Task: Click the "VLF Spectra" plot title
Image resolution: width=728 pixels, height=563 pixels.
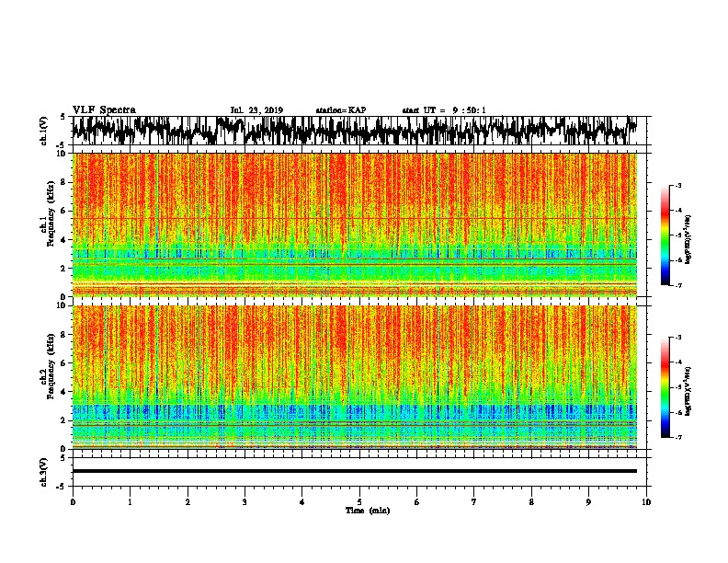Action: pos(104,110)
